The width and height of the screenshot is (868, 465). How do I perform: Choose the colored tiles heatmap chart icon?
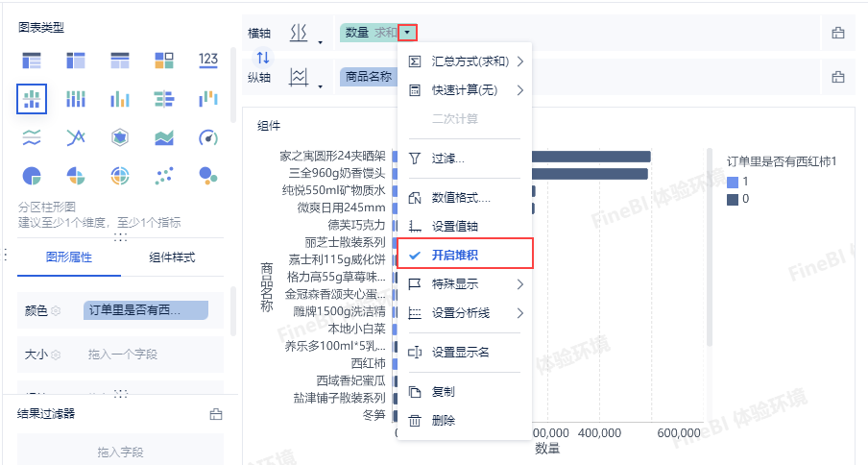[x=164, y=60]
